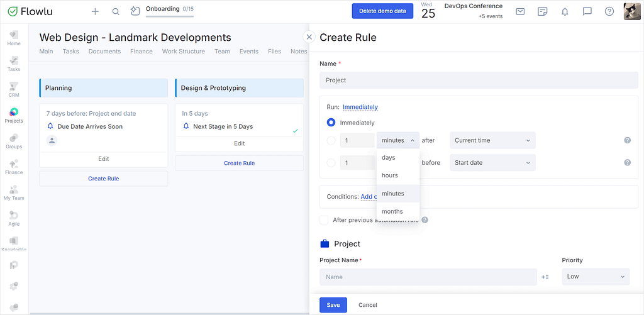This screenshot has height=315, width=644.
Task: Edit the Due Date Arrives Soon rule
Action: pyautogui.click(x=104, y=159)
